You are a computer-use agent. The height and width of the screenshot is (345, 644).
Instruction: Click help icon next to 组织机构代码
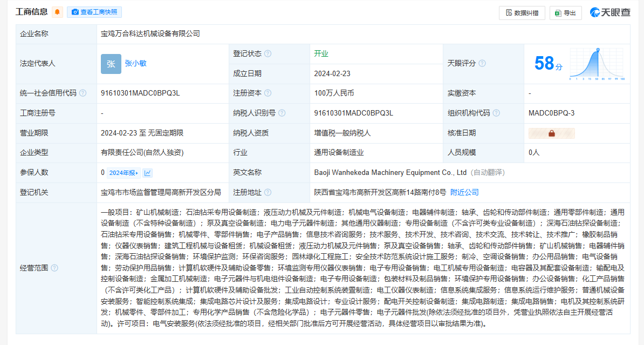496,113
